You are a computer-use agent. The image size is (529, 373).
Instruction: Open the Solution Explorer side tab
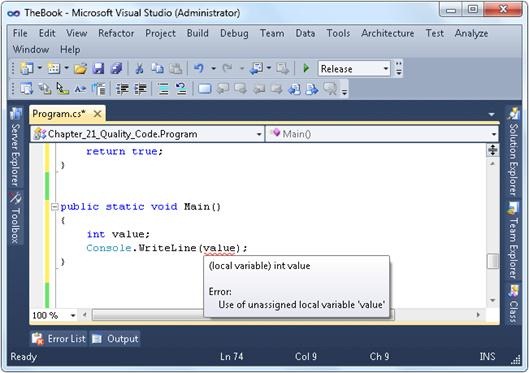click(513, 152)
